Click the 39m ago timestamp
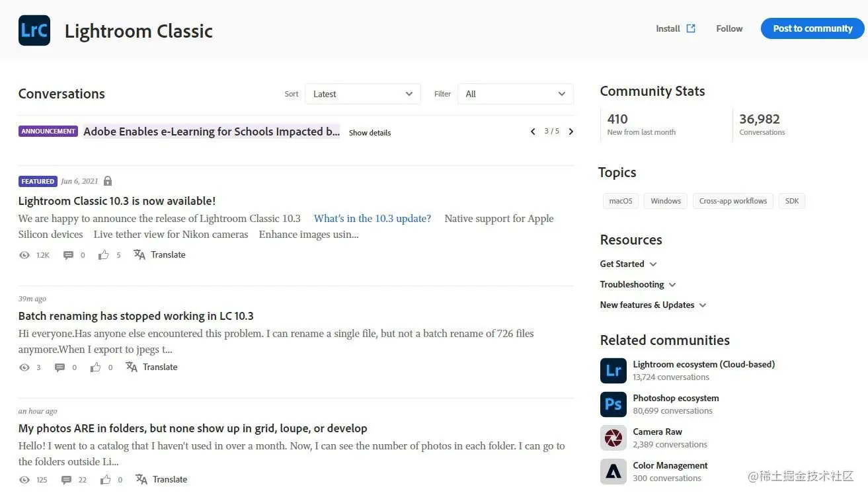The image size is (868, 497). tap(32, 299)
